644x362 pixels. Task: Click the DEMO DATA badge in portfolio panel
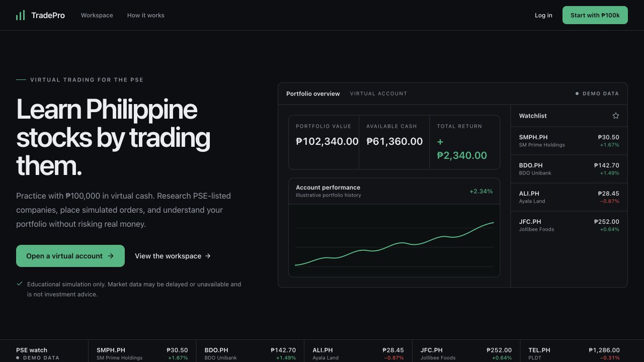coord(597,94)
